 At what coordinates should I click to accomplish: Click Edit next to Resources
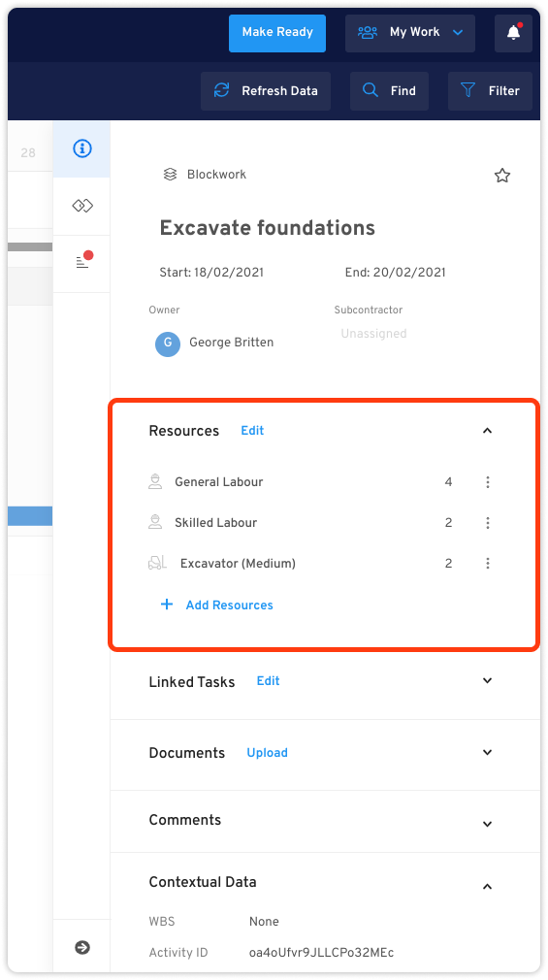click(x=252, y=431)
